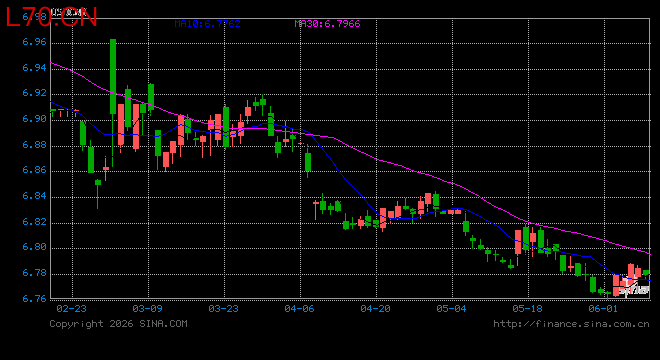Click the 05-04 date label

pyautogui.click(x=451, y=309)
